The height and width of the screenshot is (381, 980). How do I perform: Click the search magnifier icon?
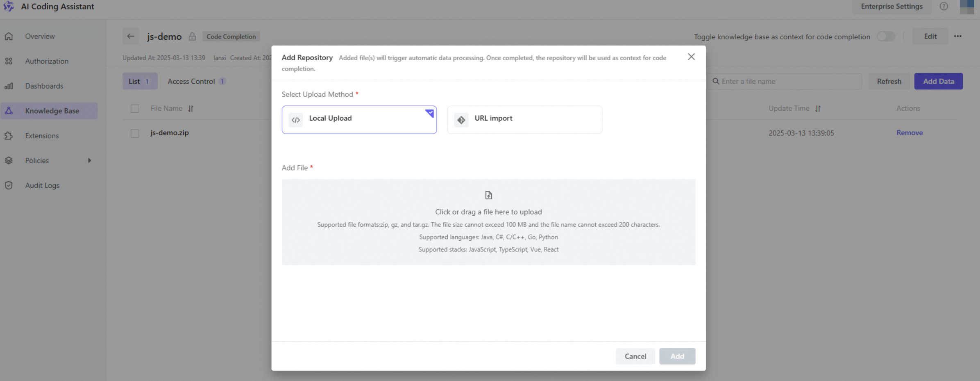pos(716,81)
